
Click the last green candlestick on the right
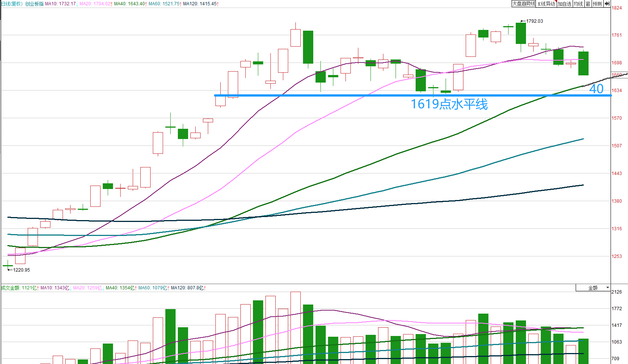583,63
